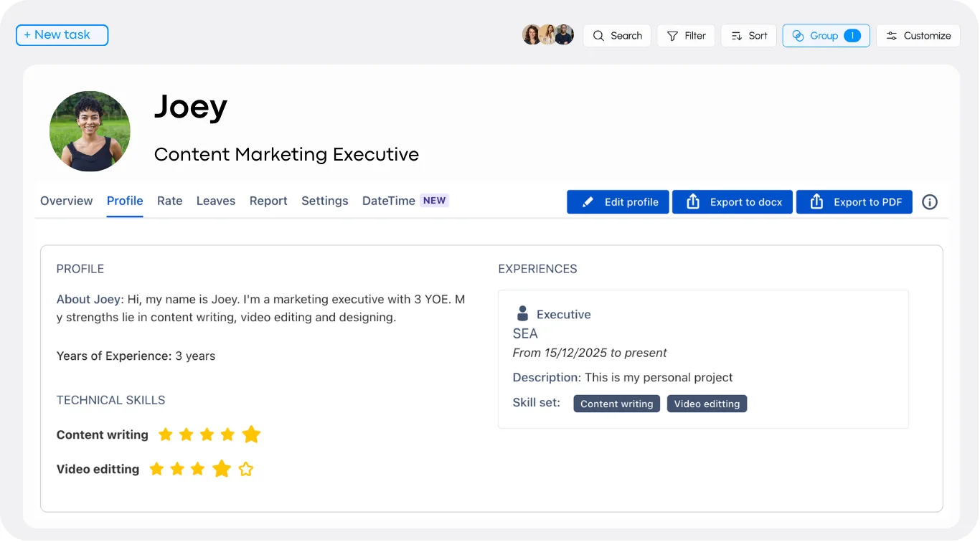
Task: Click the Content writing skill tag
Action: click(616, 403)
